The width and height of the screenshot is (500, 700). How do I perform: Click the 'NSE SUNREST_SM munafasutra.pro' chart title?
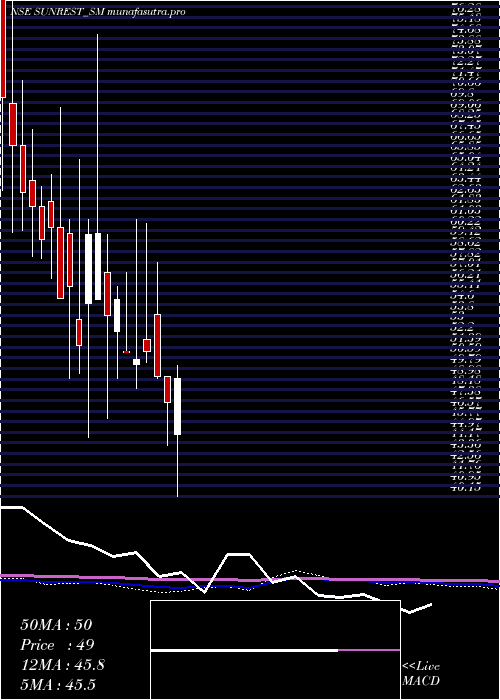[x=97, y=12]
